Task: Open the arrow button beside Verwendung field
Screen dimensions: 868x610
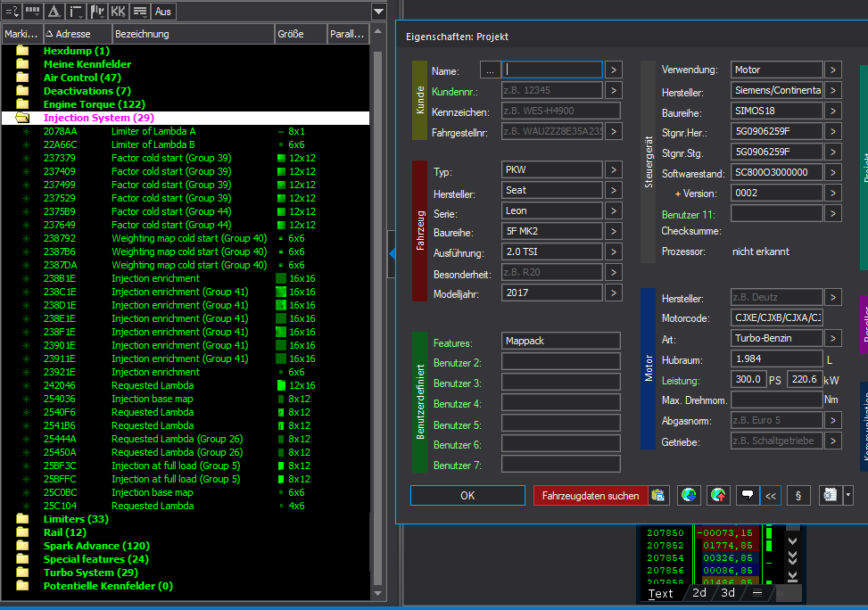Action: [x=832, y=70]
